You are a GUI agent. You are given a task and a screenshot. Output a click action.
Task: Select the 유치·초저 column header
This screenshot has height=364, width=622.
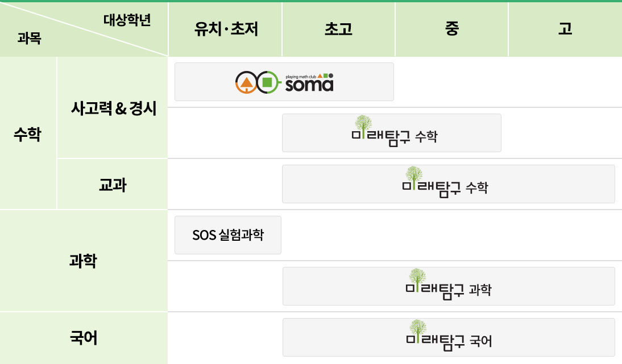(x=226, y=30)
